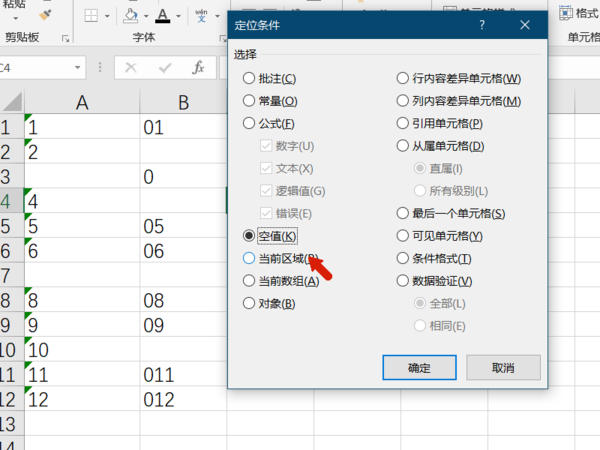Click cell A8 containing 8
This screenshot has width=600, height=450.
coord(82,300)
